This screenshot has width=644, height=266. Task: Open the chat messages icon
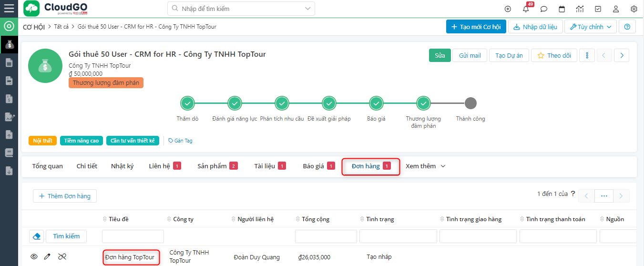pyautogui.click(x=543, y=9)
